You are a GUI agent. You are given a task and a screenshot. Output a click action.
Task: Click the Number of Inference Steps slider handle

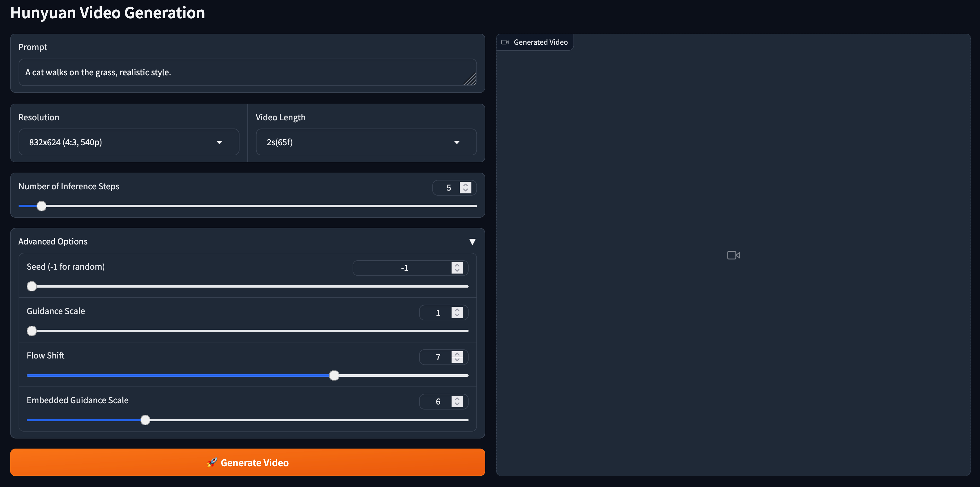click(x=42, y=206)
